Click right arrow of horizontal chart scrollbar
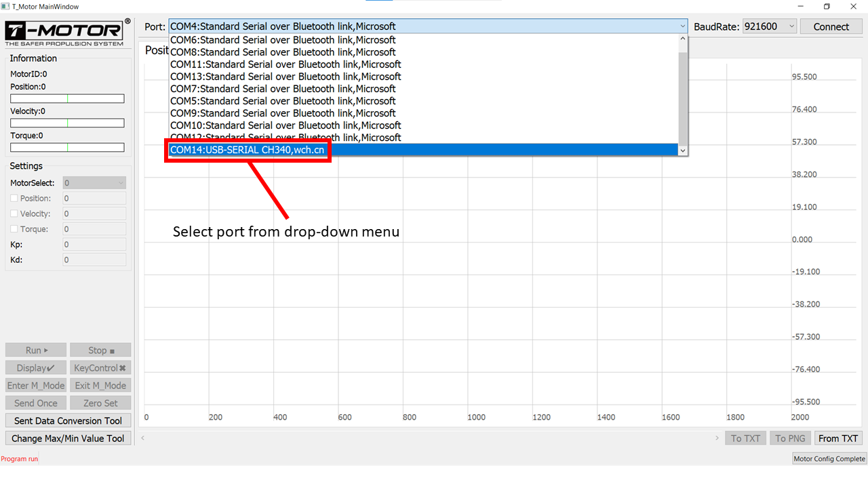This screenshot has width=868, height=488. 717,439
